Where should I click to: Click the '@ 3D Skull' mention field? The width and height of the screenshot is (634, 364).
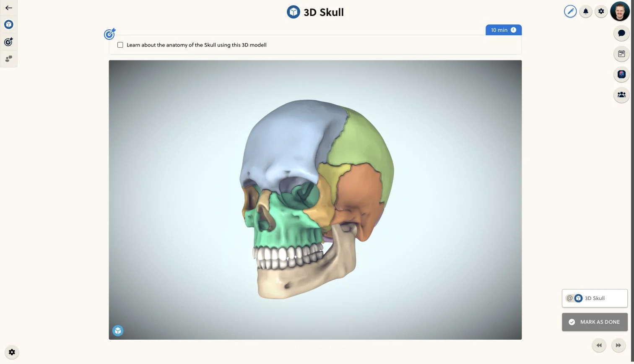(x=595, y=298)
